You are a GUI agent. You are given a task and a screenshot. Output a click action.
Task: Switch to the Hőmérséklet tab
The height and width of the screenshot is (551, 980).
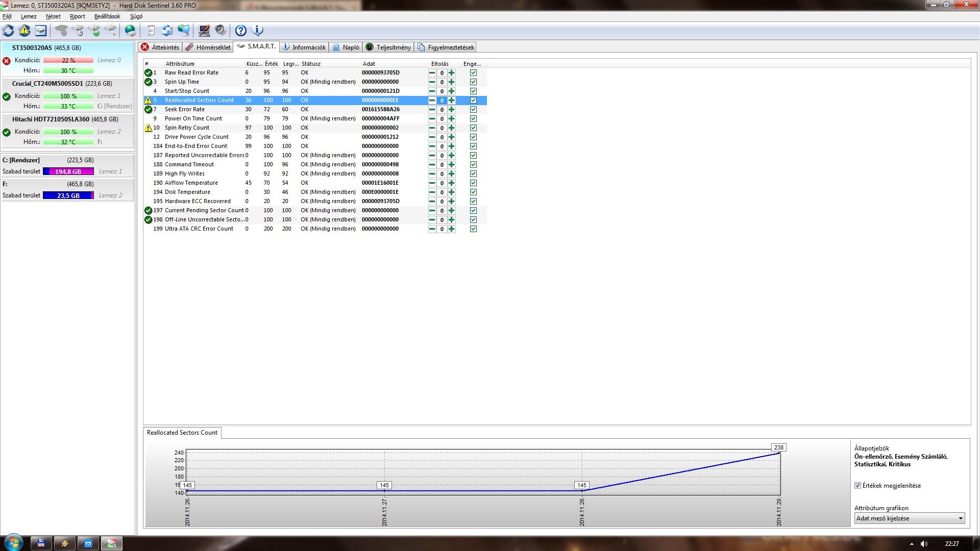[x=208, y=47]
